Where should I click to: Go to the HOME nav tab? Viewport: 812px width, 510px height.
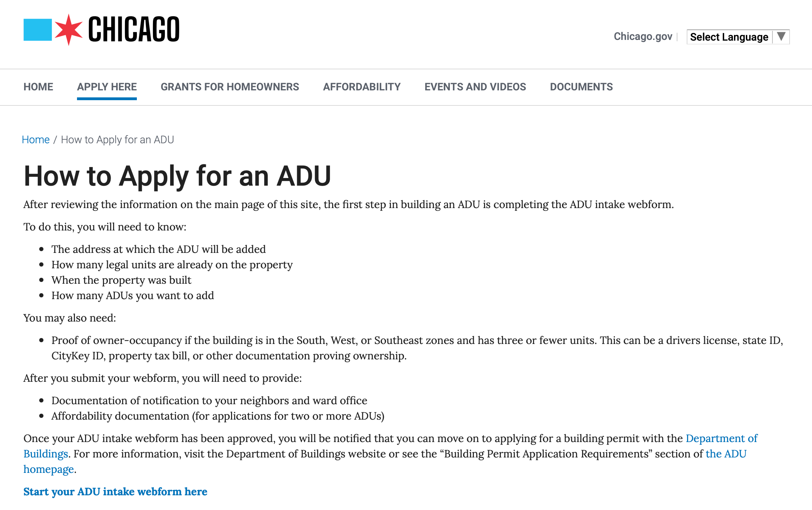click(x=38, y=87)
